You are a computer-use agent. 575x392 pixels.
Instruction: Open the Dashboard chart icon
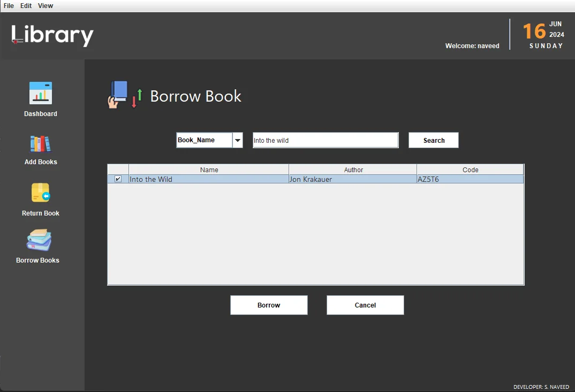click(40, 93)
